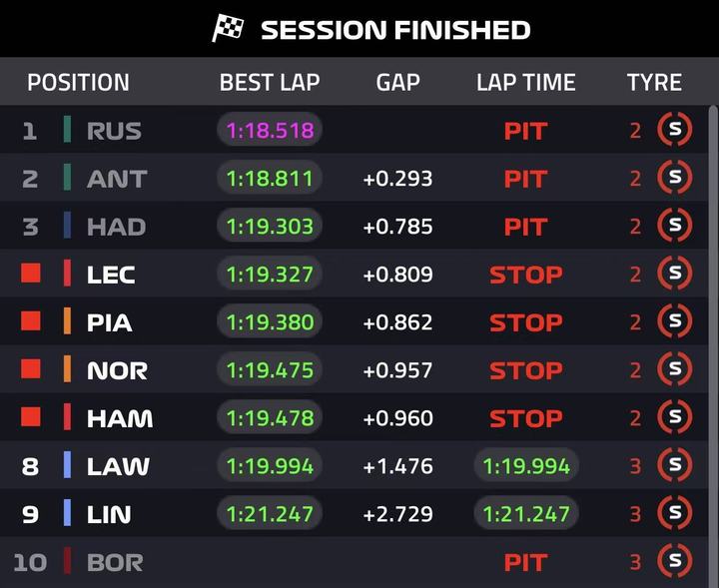This screenshot has height=588, width=719.
Task: Click red stop square beside LEC
Action: click(31, 274)
